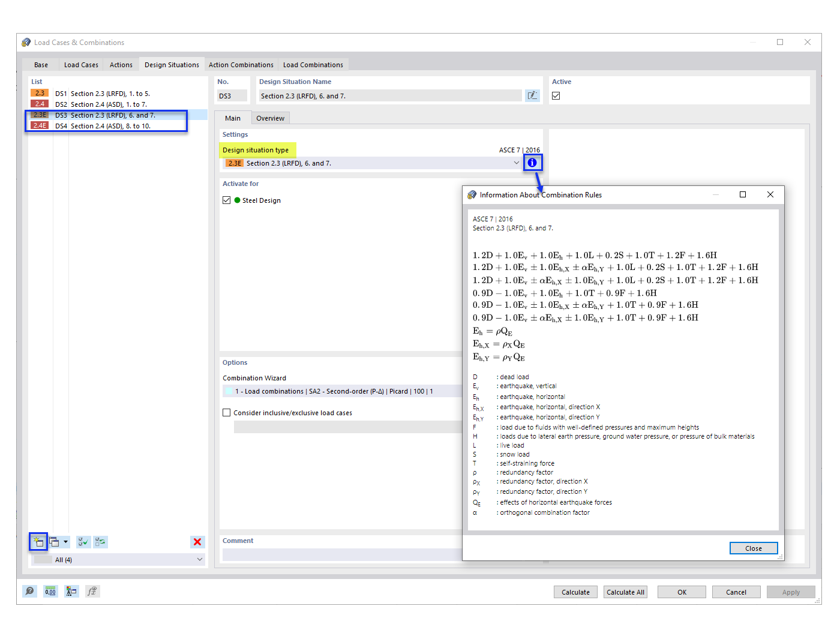The image size is (840, 630).
Task: Open the edit formula tool
Action: coord(92,591)
